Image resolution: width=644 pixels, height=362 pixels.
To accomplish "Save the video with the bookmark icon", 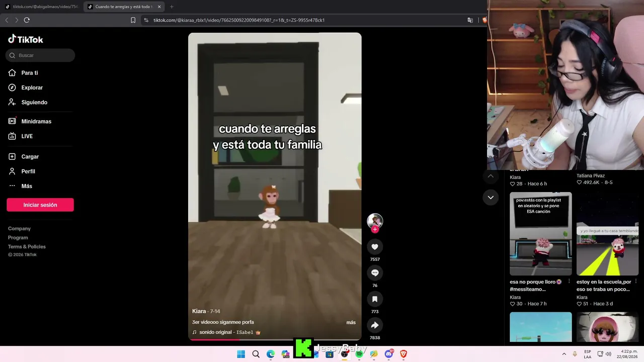I will point(375,299).
